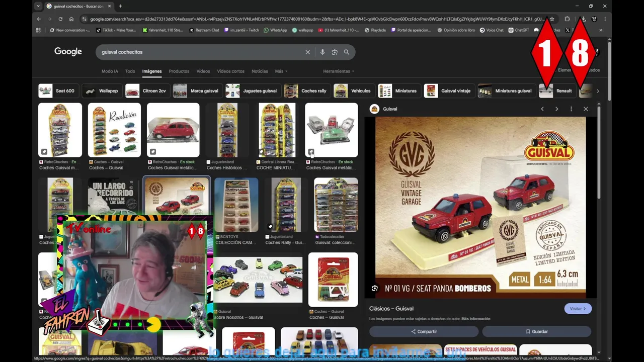Open the TikTok bookmark
The image size is (644, 362).
[116, 30]
